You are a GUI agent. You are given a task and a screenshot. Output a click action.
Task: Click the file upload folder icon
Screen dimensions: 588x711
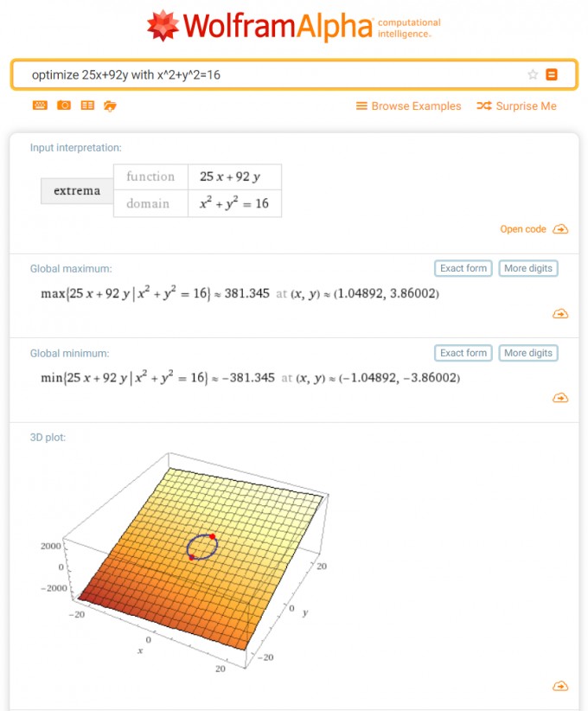click(x=110, y=106)
